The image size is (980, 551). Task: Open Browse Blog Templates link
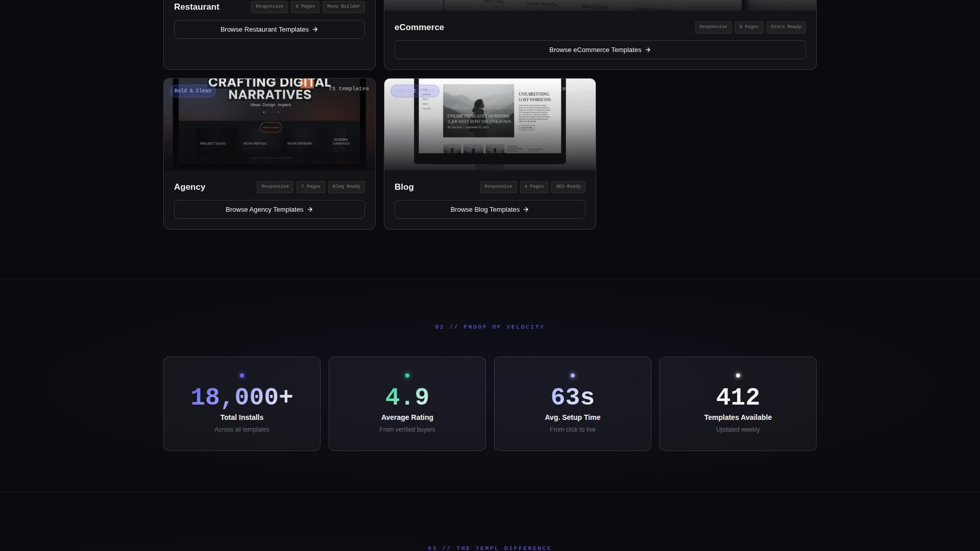click(x=489, y=210)
